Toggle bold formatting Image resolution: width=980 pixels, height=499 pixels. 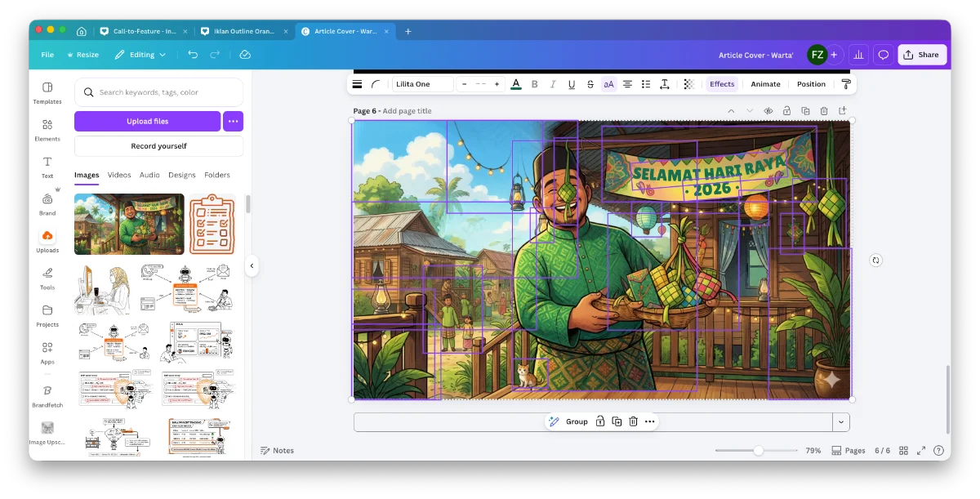point(534,84)
